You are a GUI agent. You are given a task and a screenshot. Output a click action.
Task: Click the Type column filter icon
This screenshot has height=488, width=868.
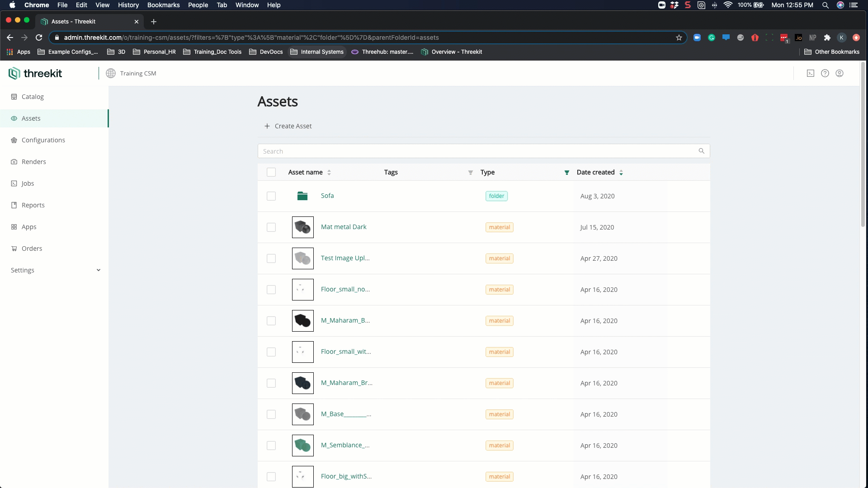pos(566,173)
